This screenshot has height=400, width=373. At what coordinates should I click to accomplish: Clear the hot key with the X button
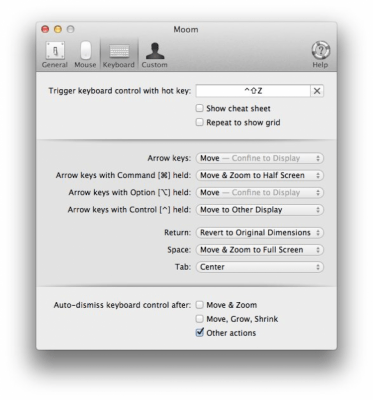pos(317,91)
